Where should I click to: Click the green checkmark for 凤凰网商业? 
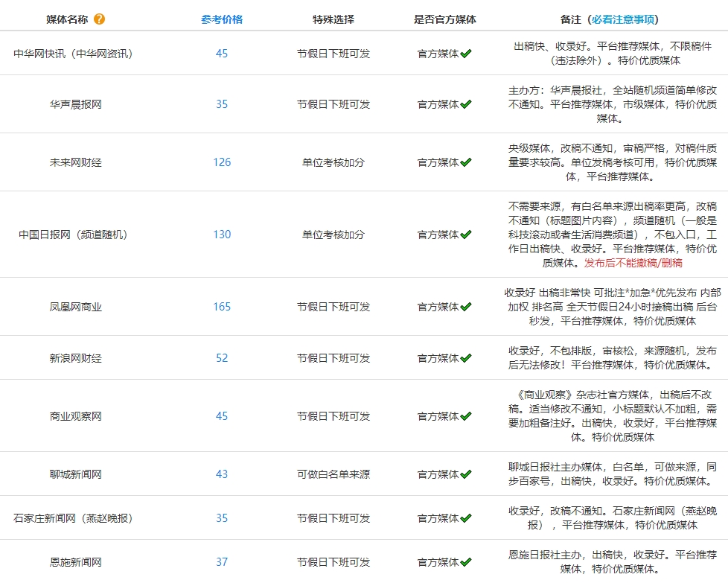point(466,307)
